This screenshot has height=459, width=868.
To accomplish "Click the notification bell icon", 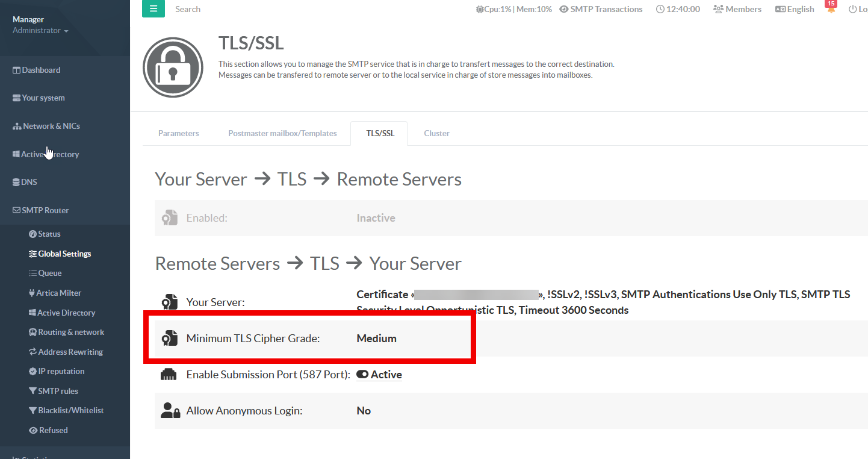I will 831,10.
